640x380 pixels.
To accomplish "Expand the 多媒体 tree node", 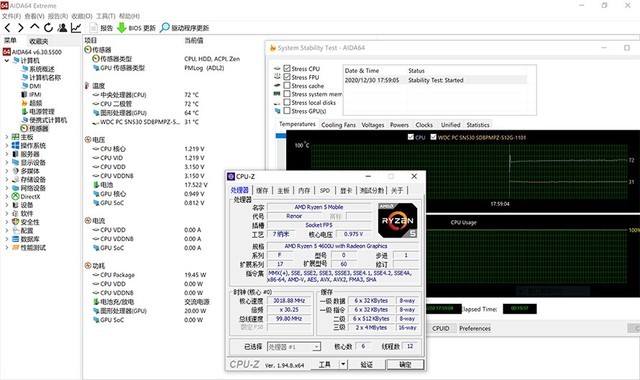I will [x=7, y=171].
